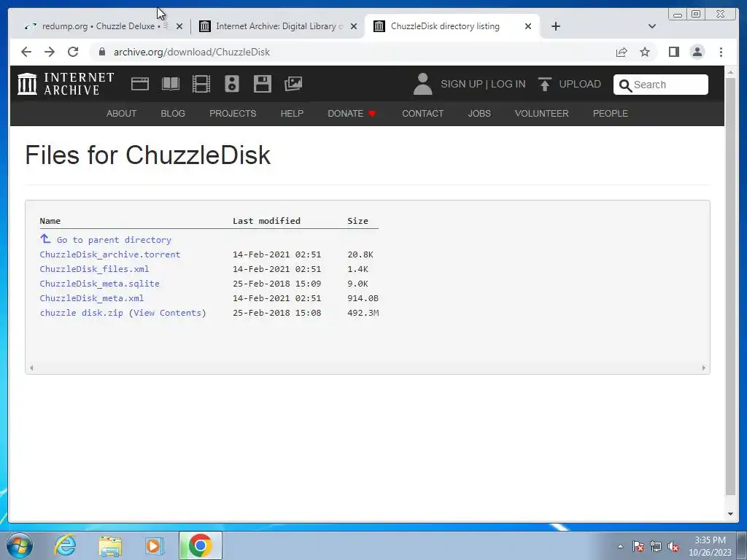
Task: Open the PROJECTS menu item
Action: coord(233,113)
